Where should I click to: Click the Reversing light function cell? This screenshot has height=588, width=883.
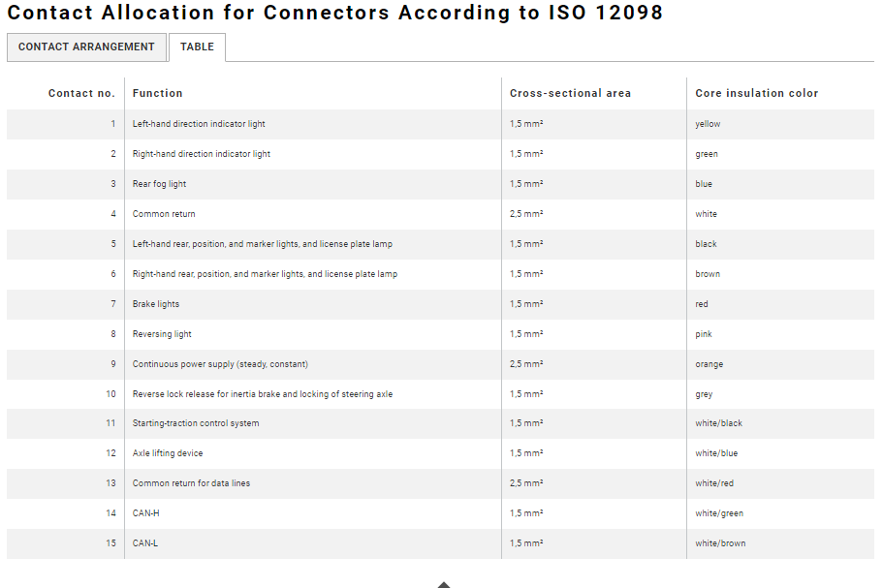pyautogui.click(x=162, y=334)
